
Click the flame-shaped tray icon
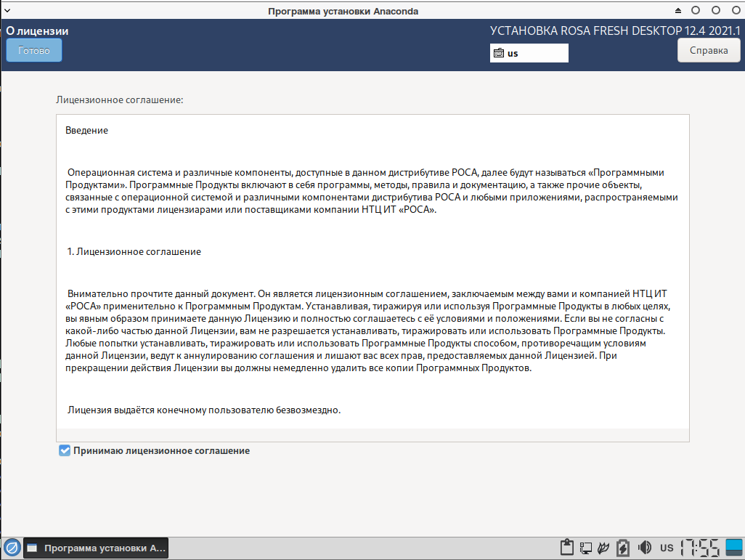(603, 548)
